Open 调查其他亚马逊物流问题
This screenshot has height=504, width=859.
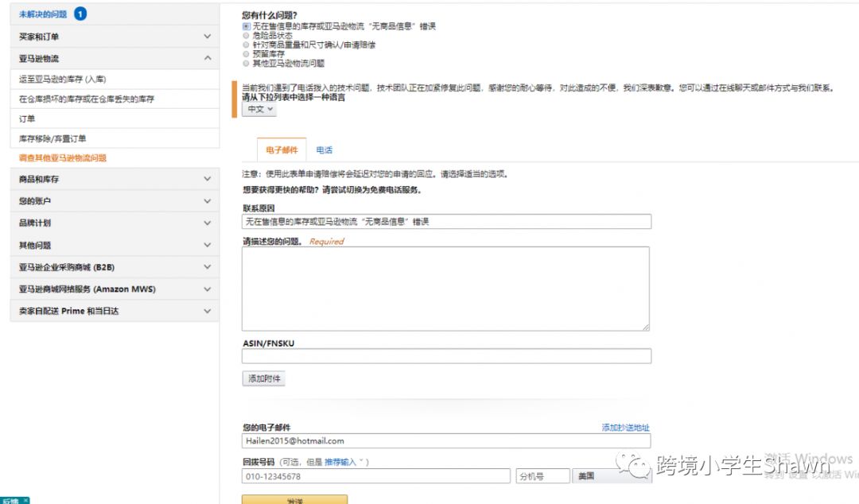(x=63, y=157)
